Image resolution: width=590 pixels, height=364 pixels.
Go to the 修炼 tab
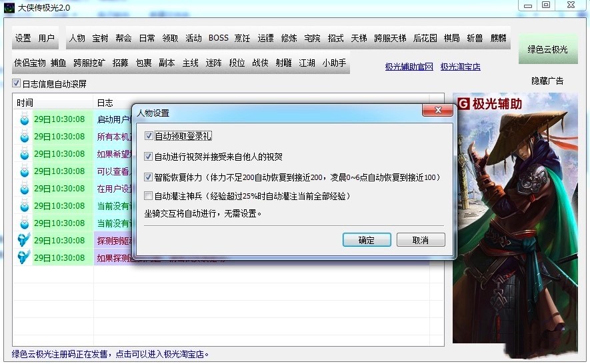[x=289, y=39]
